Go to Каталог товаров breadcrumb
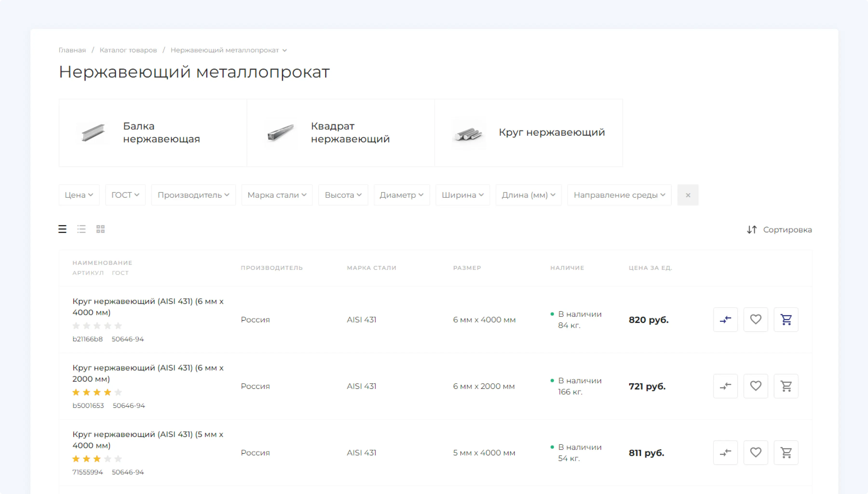Image resolution: width=868 pixels, height=494 pixels. pyautogui.click(x=128, y=50)
